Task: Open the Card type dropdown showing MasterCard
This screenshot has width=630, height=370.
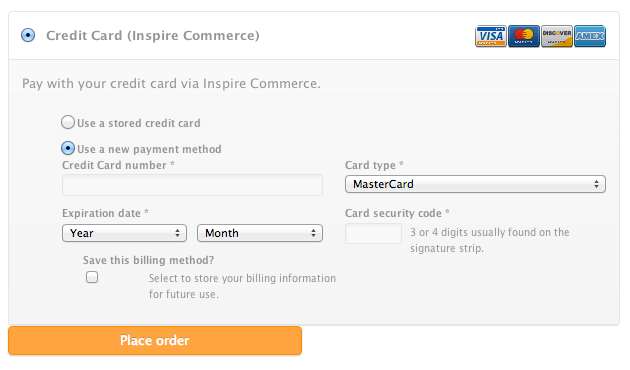Action: 475,184
